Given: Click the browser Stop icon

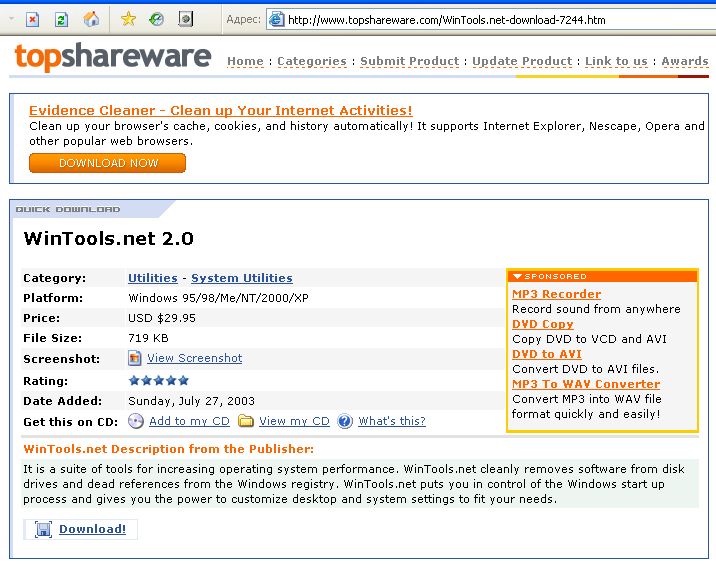Looking at the screenshot, I should [33, 19].
